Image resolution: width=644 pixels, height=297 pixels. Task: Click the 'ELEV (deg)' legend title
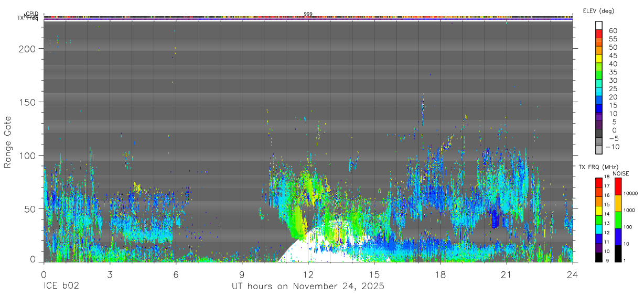click(x=598, y=11)
